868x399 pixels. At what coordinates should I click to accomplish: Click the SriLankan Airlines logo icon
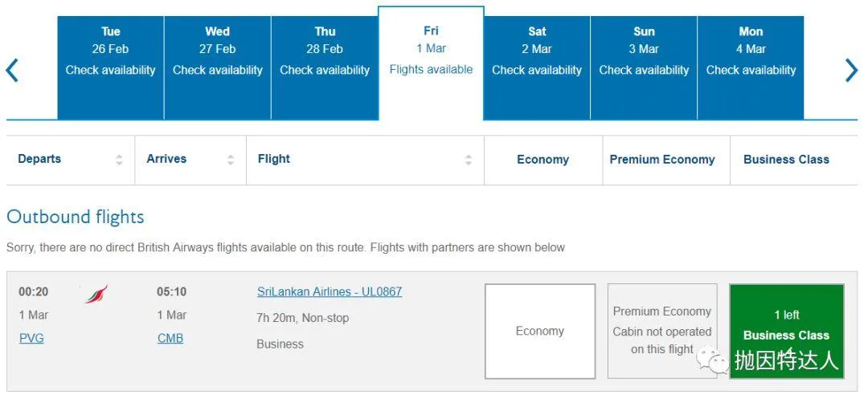pos(96,295)
